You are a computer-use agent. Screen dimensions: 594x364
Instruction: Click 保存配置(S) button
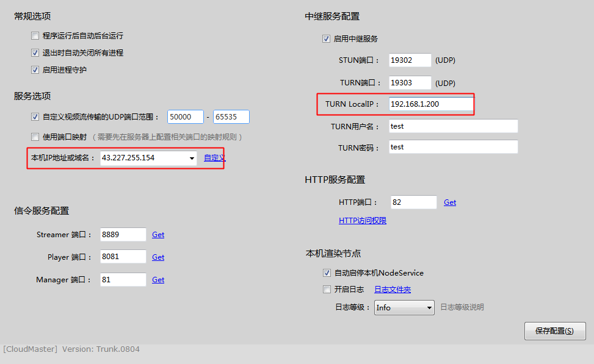(x=555, y=331)
